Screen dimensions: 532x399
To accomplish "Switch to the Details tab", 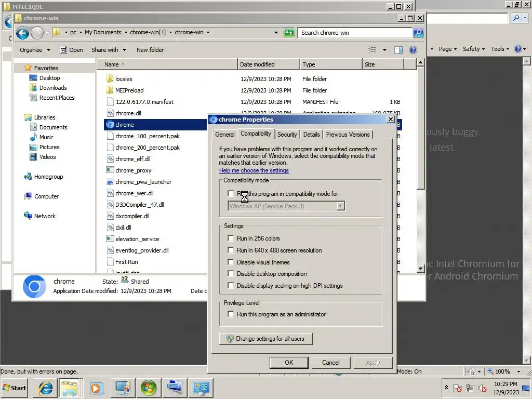I will (312, 135).
